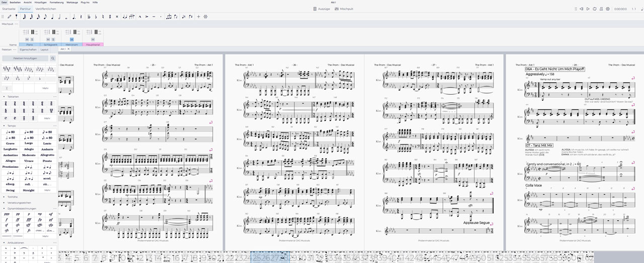Rewind playback to start
This screenshot has width=644, height=263.
pyautogui.click(x=581, y=9)
